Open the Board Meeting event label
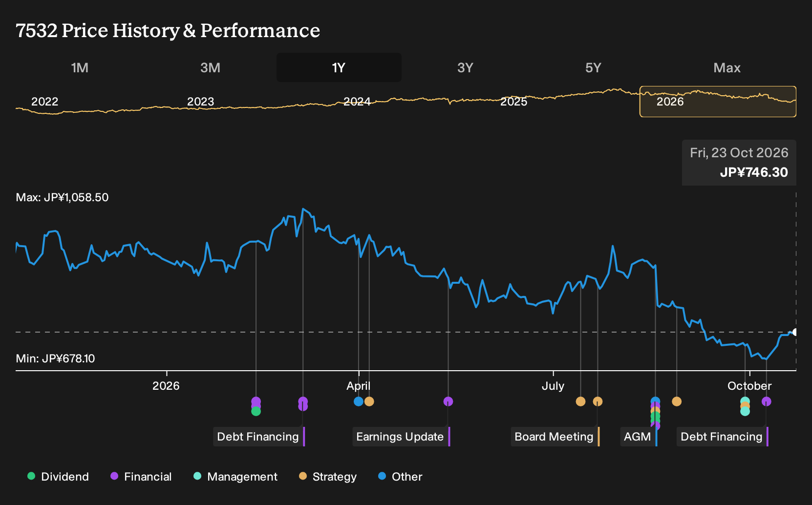The width and height of the screenshot is (812, 505). [555, 437]
